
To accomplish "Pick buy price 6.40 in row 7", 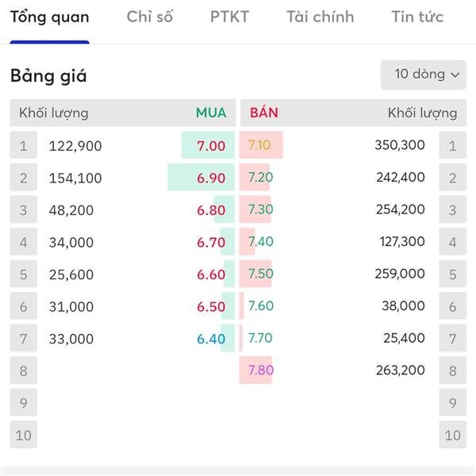I will point(211,339).
